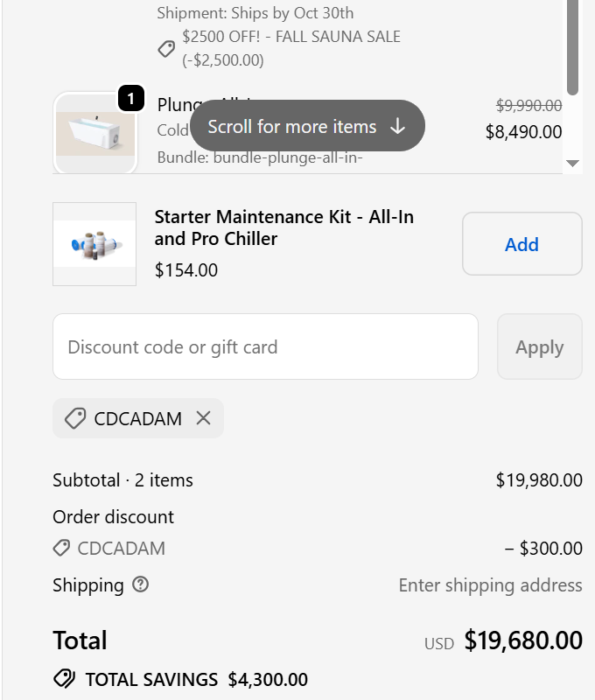Click the tag icon under Order discount
This screenshot has height=700, width=595.
[x=61, y=549]
